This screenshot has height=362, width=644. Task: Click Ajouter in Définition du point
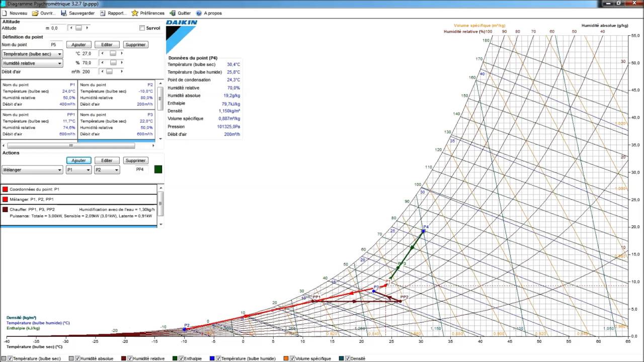[x=79, y=45]
